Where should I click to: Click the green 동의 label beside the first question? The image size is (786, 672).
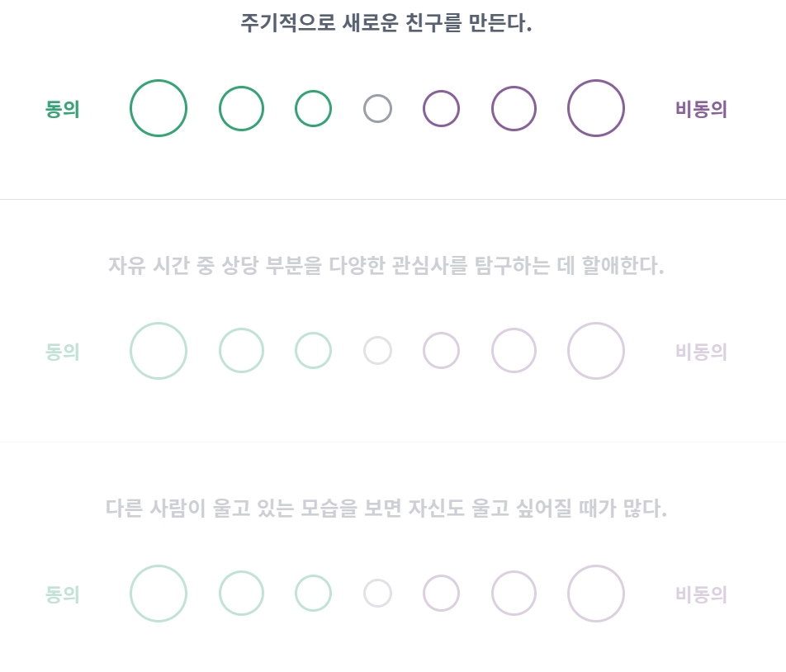pyautogui.click(x=62, y=108)
